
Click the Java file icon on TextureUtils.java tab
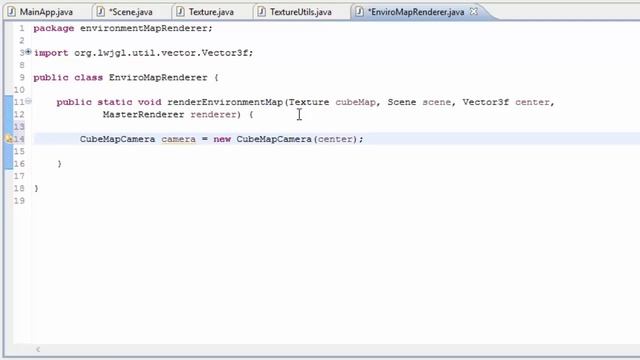pos(261,12)
